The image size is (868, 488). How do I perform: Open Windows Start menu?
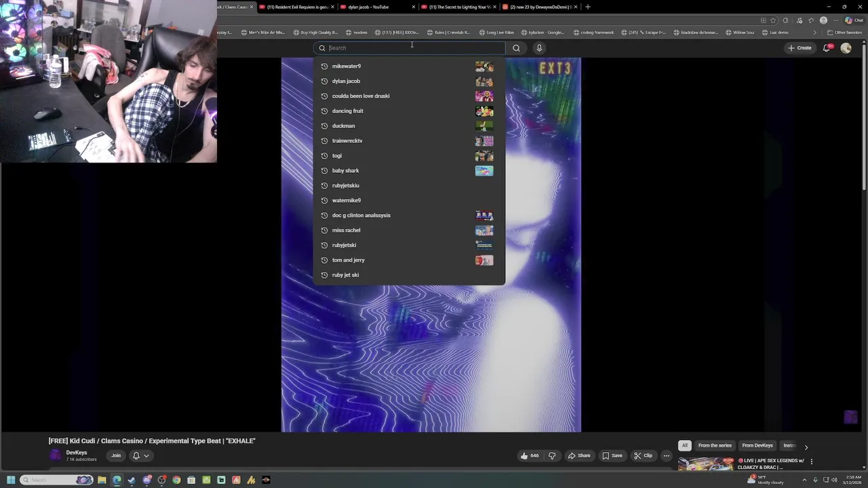click(11, 480)
